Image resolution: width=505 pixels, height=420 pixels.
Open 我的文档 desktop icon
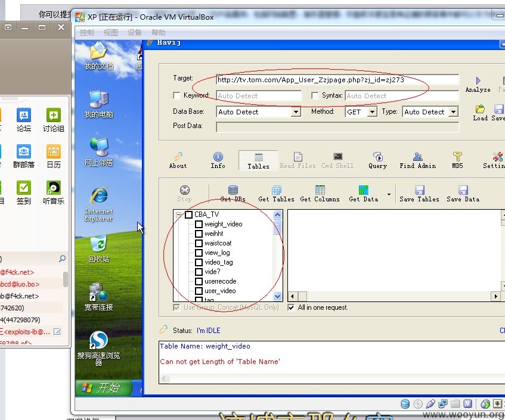98,55
